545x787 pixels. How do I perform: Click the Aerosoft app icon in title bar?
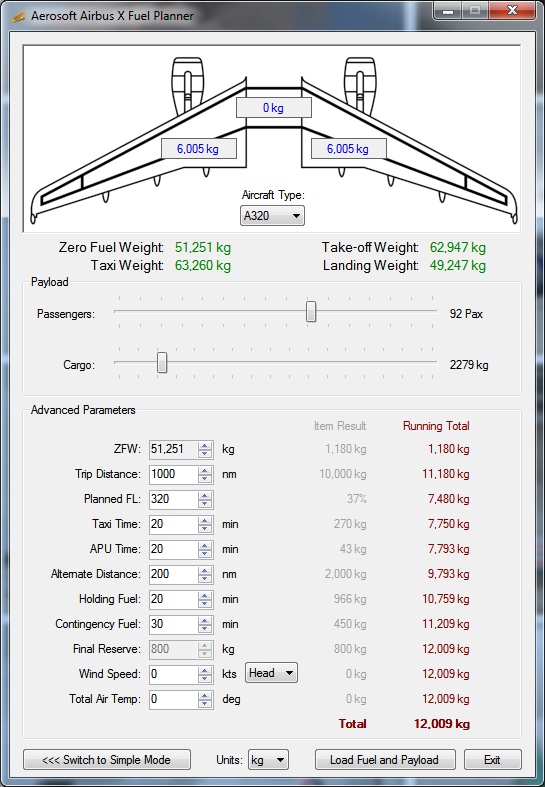coord(18,17)
